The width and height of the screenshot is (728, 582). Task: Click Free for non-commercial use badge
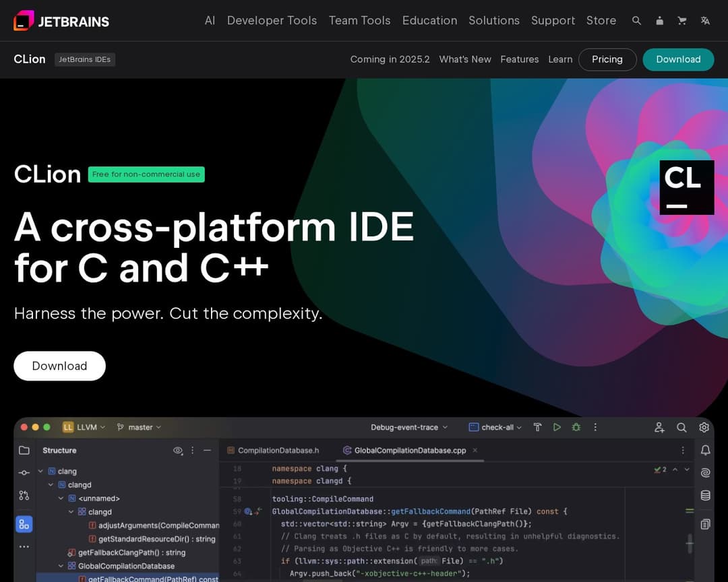146,174
